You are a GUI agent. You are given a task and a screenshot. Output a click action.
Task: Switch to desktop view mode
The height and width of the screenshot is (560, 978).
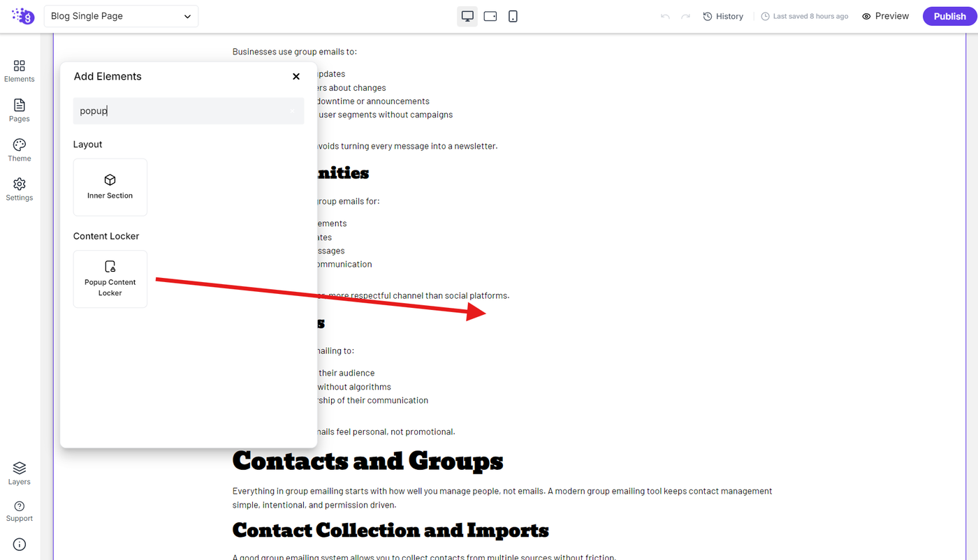467,16
